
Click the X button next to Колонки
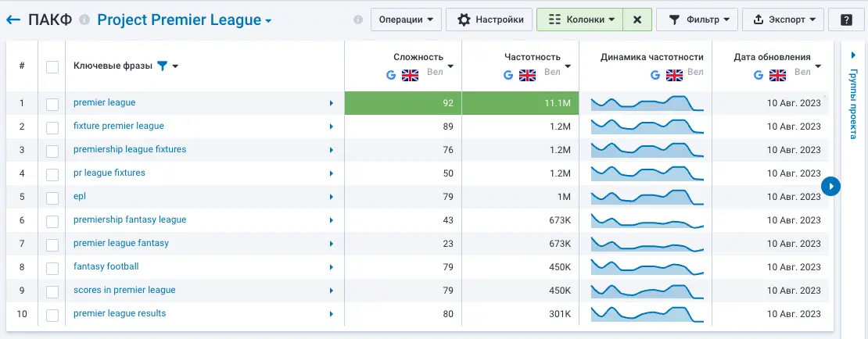(637, 20)
